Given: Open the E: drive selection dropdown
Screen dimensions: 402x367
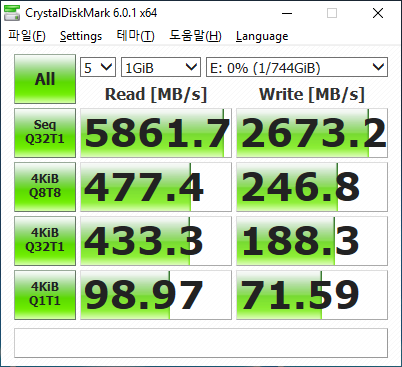Looking at the screenshot, I should click(297, 67).
